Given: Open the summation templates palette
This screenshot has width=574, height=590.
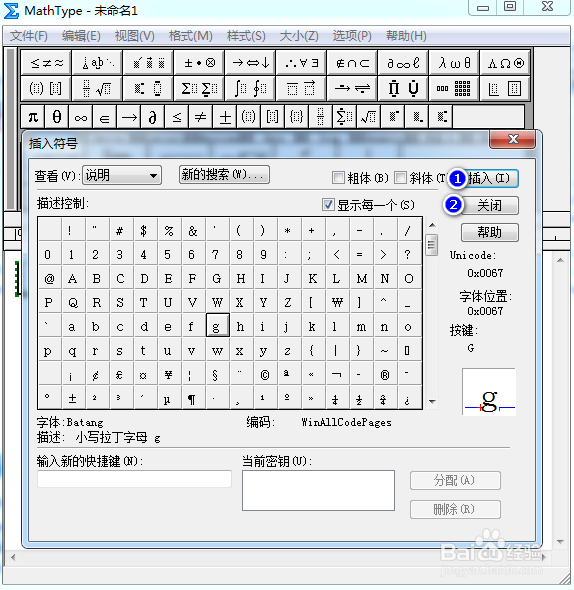Looking at the screenshot, I should (199, 88).
